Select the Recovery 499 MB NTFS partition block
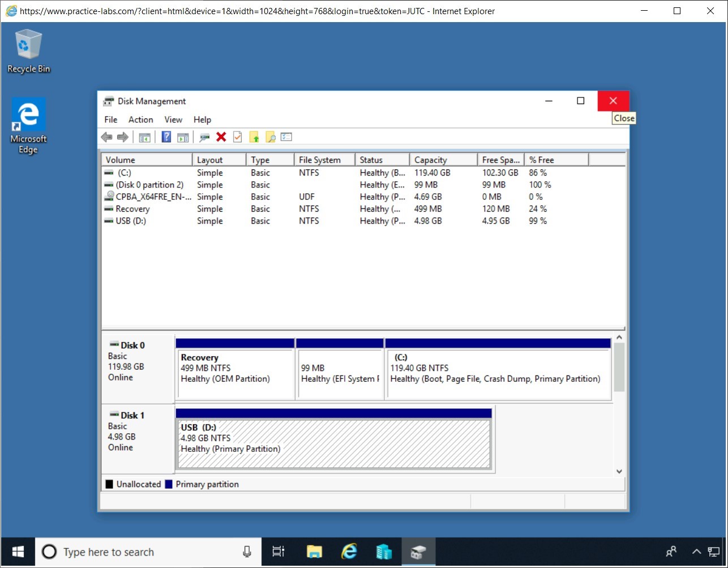This screenshot has height=568, width=728. (235, 369)
